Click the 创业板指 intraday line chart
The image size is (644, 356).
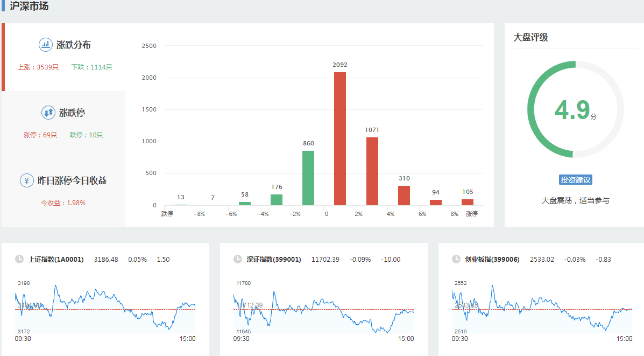[542, 307]
